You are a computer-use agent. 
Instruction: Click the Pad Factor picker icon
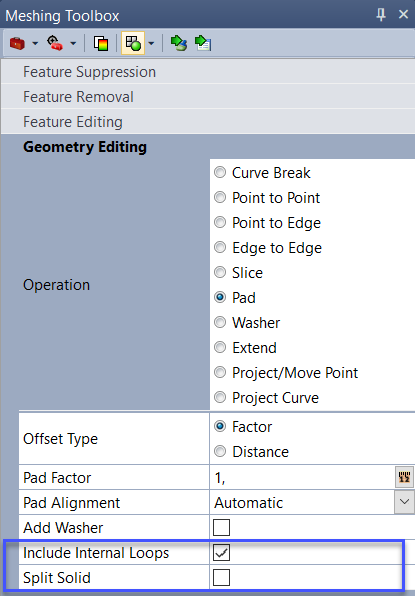tap(404, 477)
